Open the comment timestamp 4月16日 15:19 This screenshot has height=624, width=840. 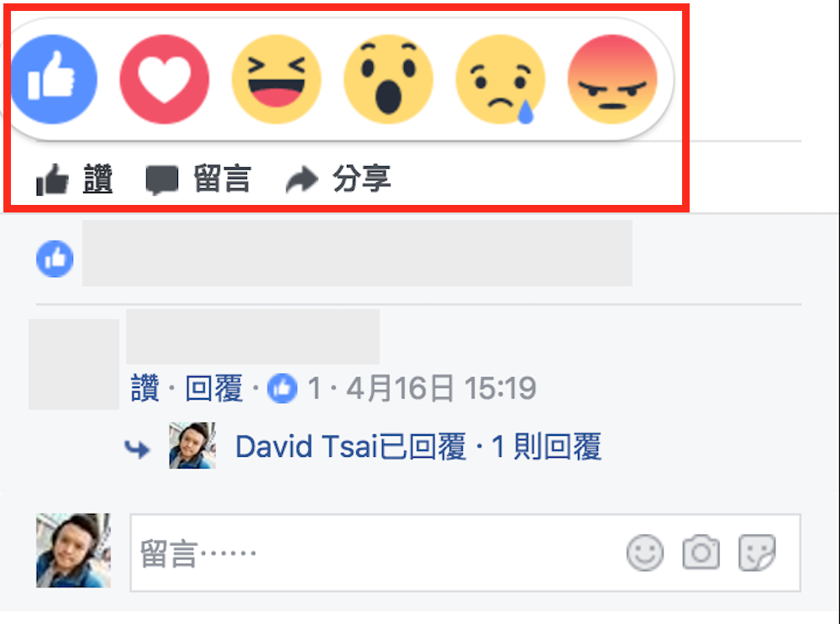pos(442,388)
